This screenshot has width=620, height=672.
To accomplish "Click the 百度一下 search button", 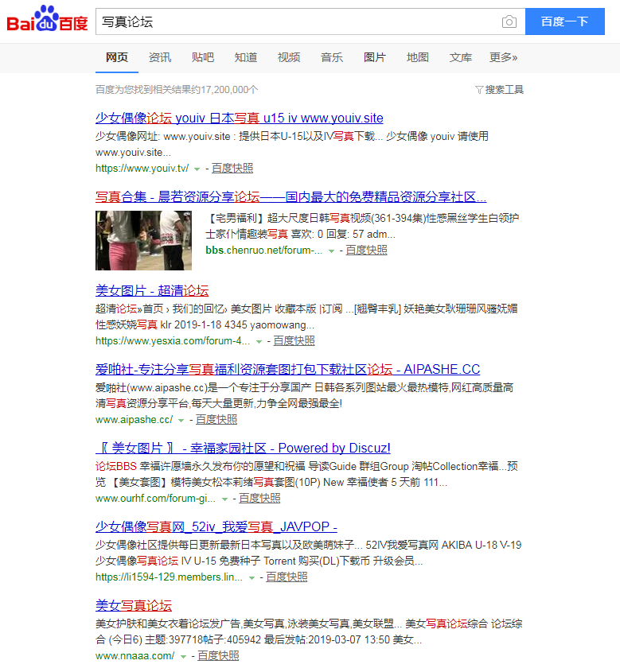I will click(565, 21).
